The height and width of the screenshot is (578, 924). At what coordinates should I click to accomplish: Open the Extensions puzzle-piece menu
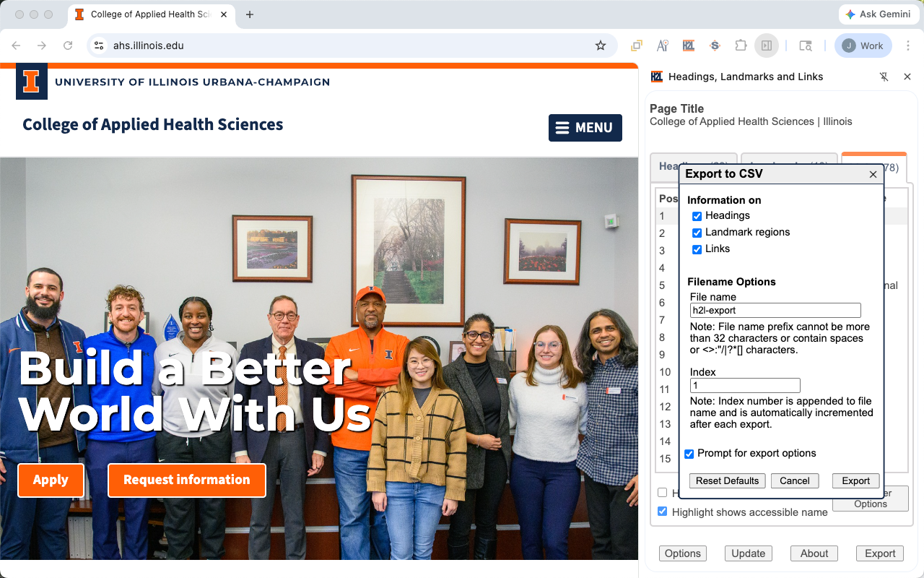741,46
